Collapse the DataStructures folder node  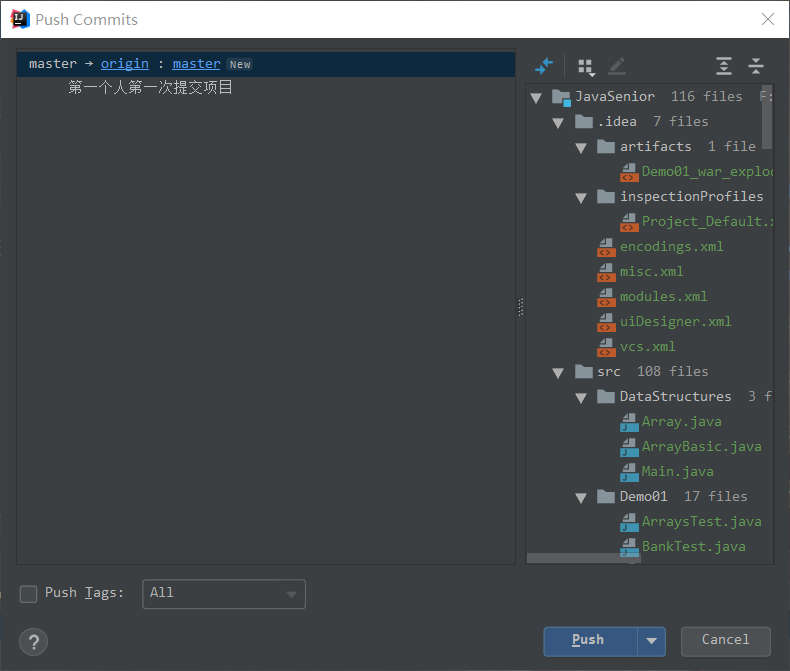click(x=580, y=397)
